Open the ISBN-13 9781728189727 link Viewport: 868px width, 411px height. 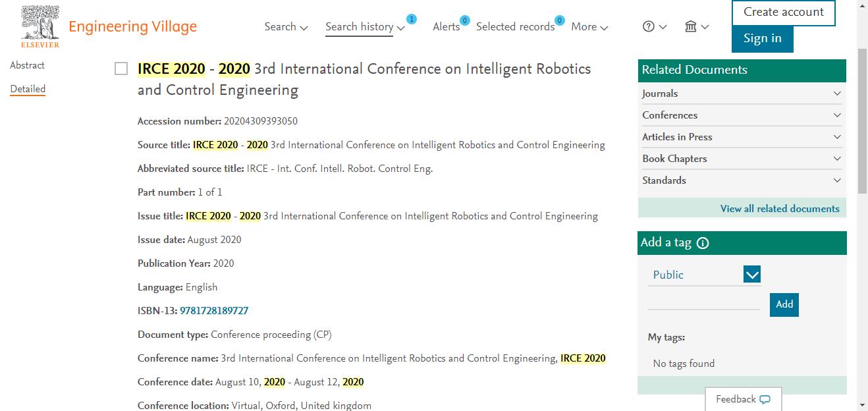tap(214, 311)
